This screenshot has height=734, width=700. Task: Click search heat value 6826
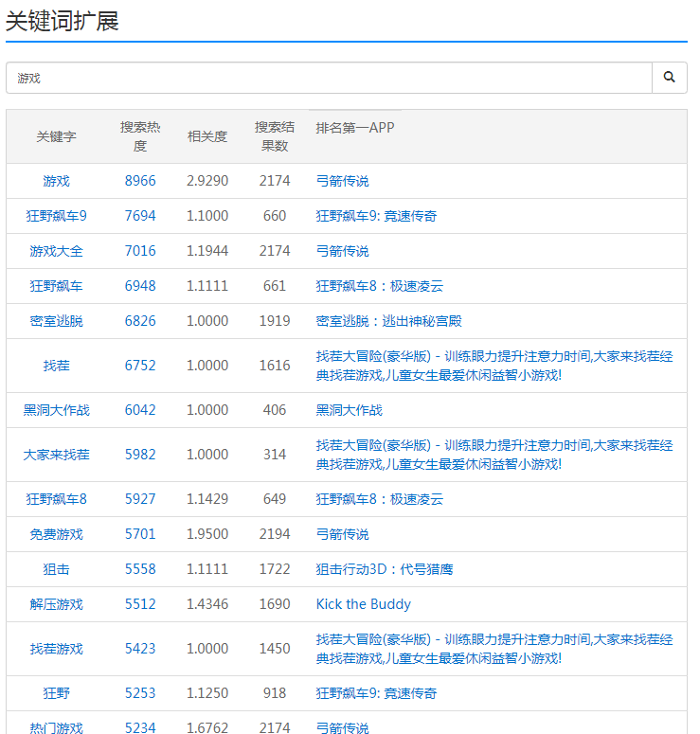pyautogui.click(x=140, y=321)
